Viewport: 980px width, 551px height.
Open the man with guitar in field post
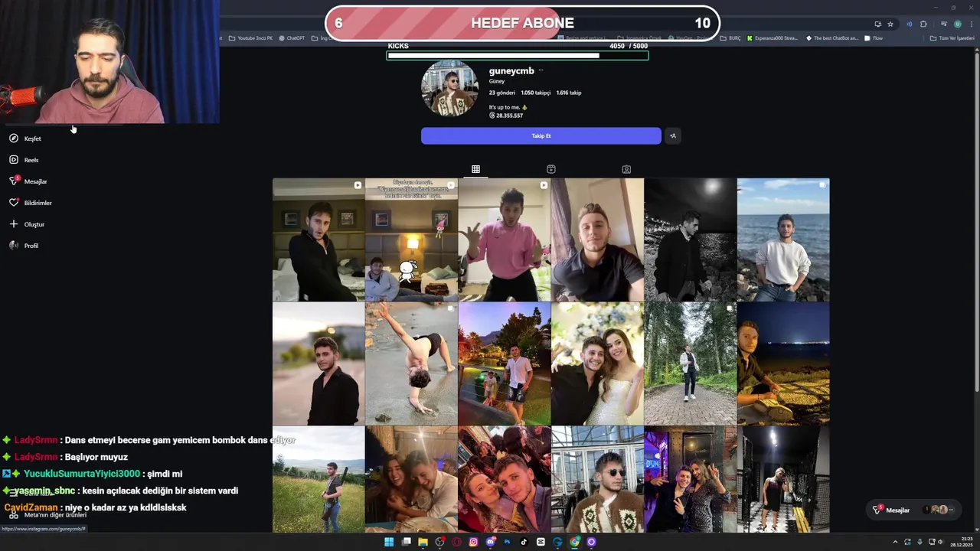pyautogui.click(x=318, y=479)
